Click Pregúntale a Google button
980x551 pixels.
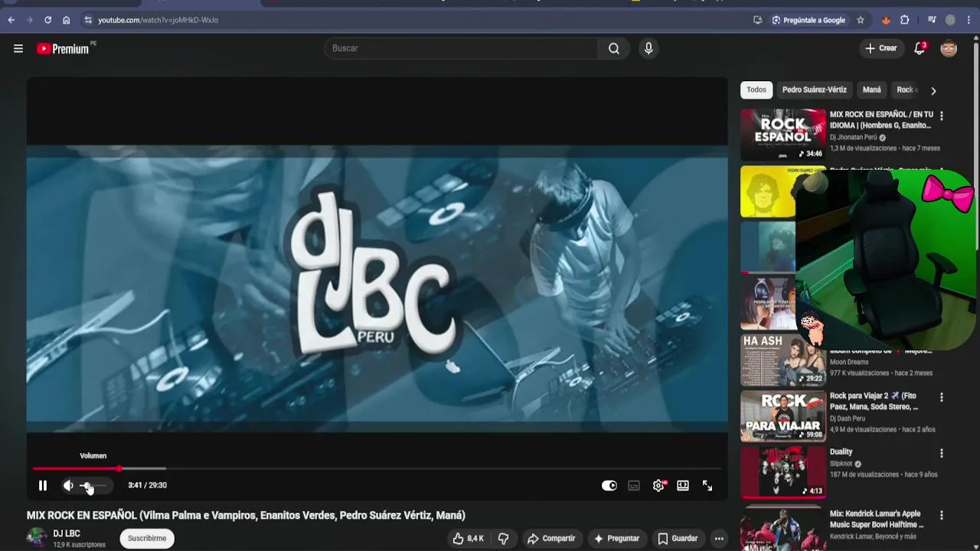(x=808, y=20)
